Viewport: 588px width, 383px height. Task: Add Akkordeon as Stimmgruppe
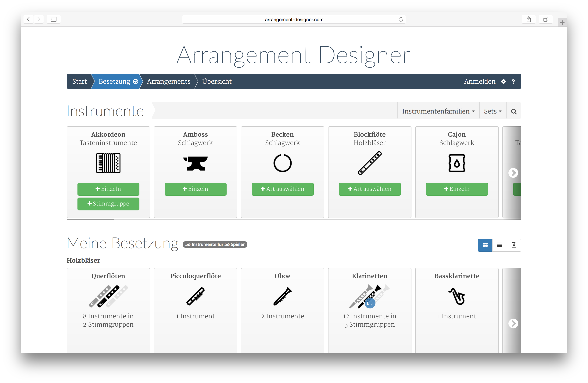point(108,204)
